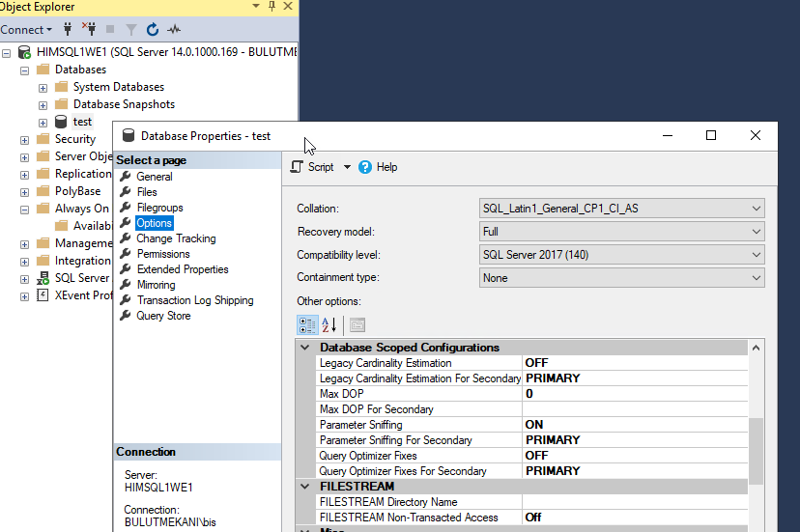Screen dimensions: 800x532
Task: Open the Collation dropdown
Action: click(x=621, y=209)
